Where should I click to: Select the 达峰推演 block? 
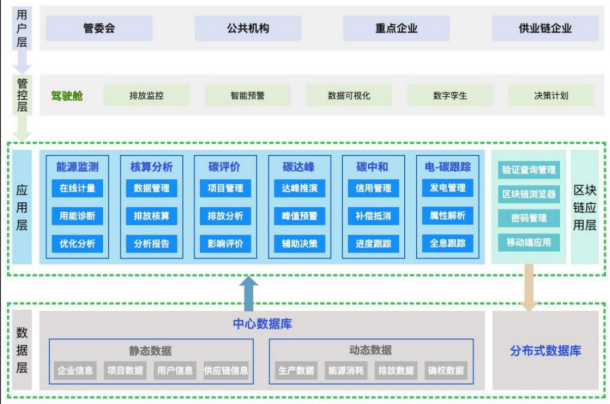click(x=300, y=188)
